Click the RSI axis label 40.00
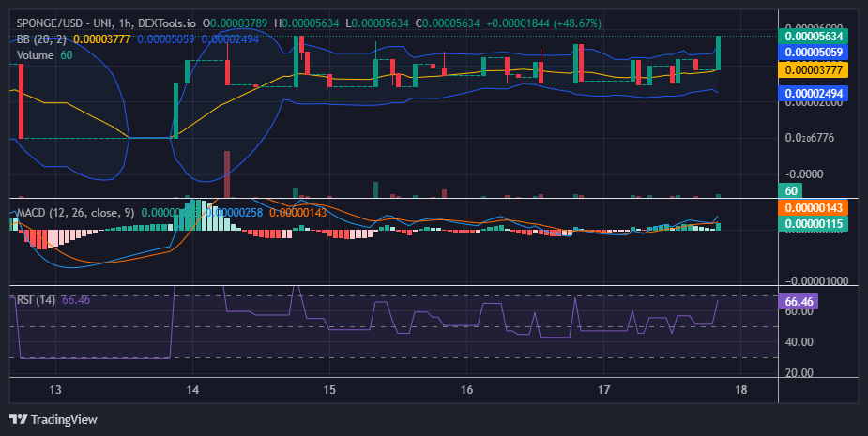Viewport: 868px width, 436px height. (799, 342)
